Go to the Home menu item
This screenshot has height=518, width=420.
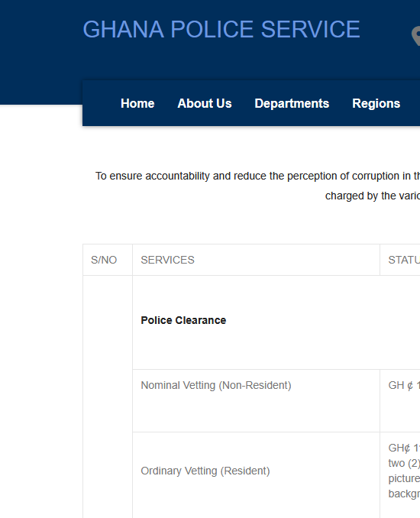tap(137, 103)
